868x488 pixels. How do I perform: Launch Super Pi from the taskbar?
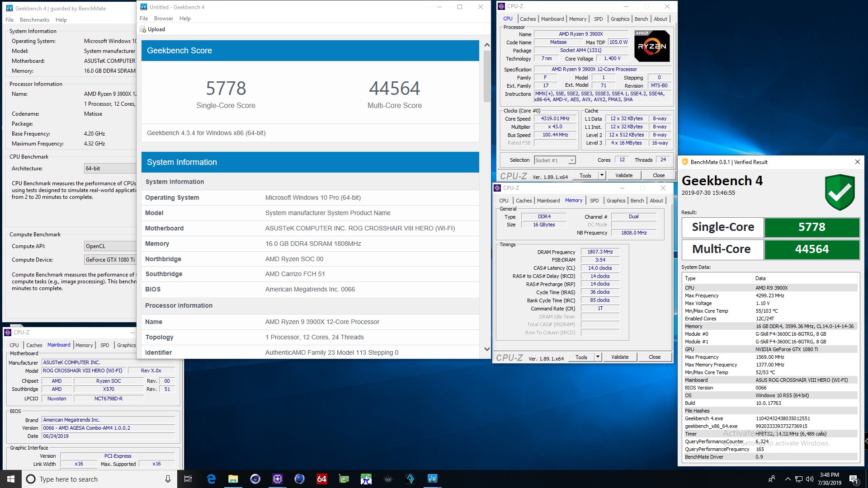pyautogui.click(x=366, y=479)
